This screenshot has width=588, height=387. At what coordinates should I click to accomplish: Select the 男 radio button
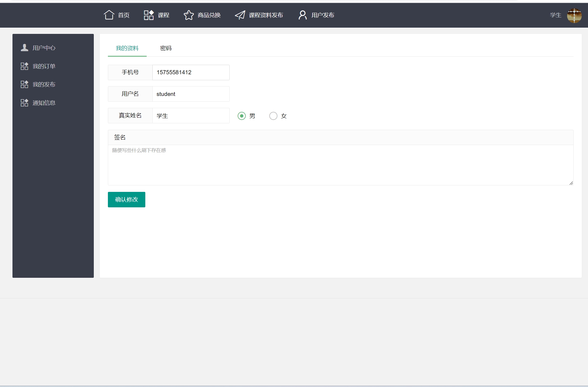242,116
